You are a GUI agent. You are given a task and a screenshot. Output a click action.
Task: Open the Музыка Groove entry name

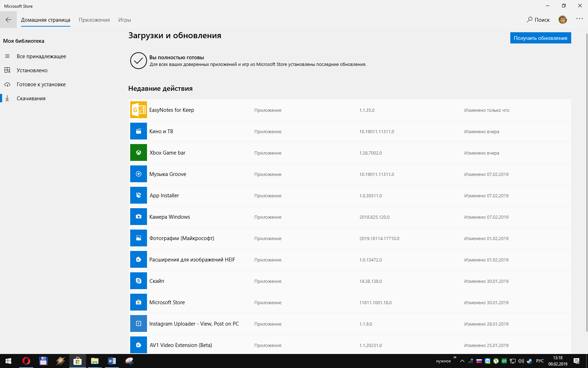tap(168, 174)
